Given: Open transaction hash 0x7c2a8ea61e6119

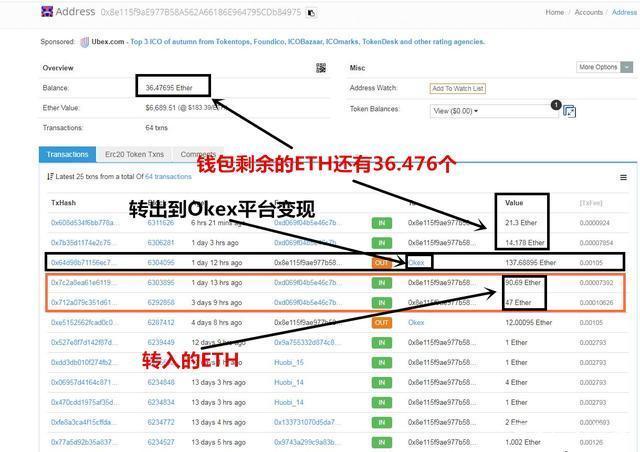Looking at the screenshot, I should coord(83,283).
